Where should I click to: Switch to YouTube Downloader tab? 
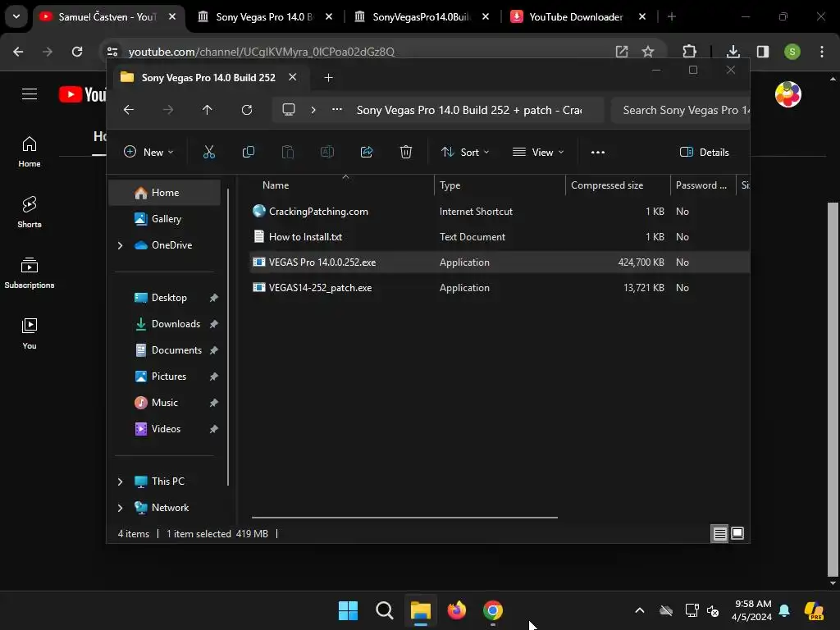point(578,17)
